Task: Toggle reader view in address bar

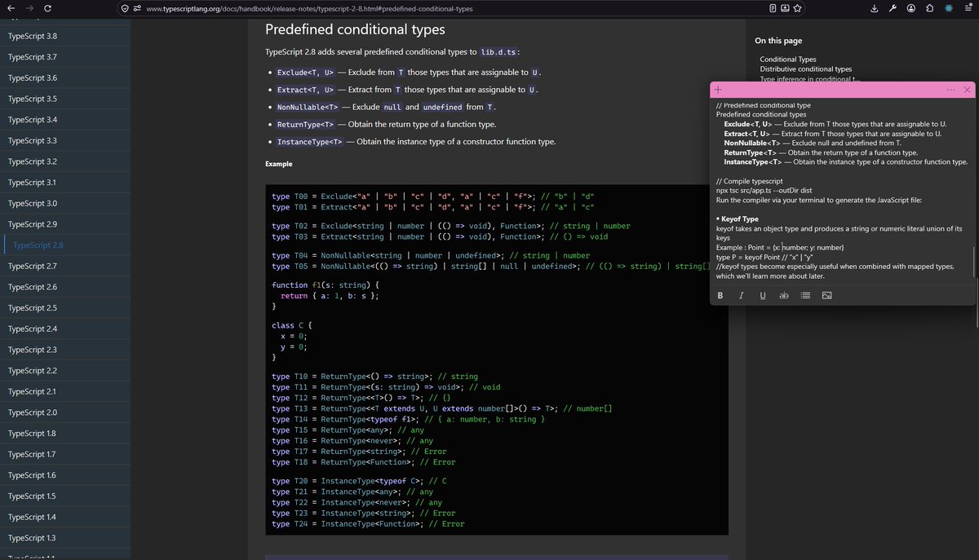Action: pyautogui.click(x=773, y=8)
